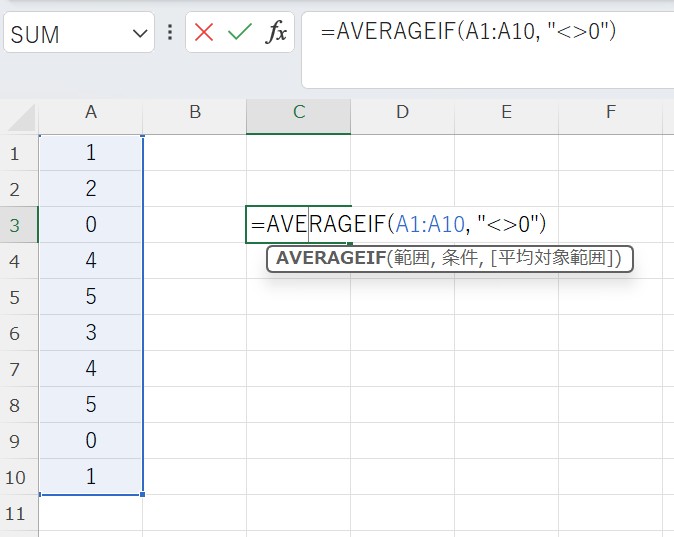Select column A header
The image size is (674, 537).
91,113
